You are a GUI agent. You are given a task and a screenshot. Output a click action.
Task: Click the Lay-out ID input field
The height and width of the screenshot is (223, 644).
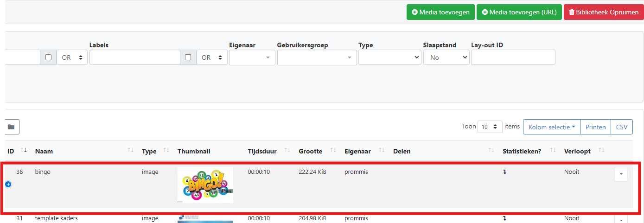(x=513, y=57)
